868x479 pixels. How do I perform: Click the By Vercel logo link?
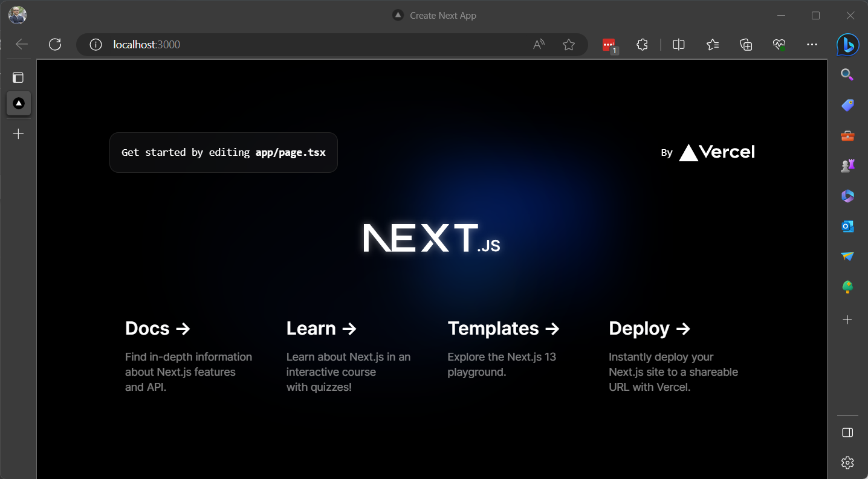click(708, 152)
